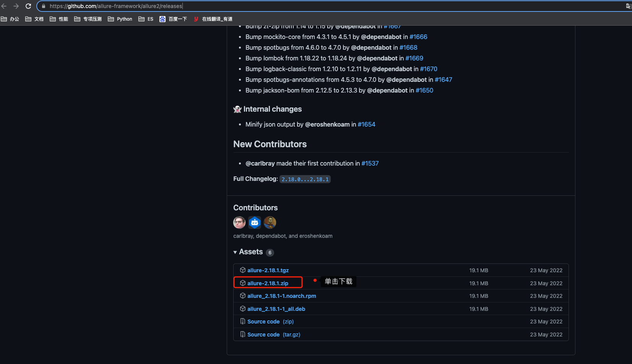The height and width of the screenshot is (364, 632).
Task: Click the Contributors section heading
Action: [255, 208]
